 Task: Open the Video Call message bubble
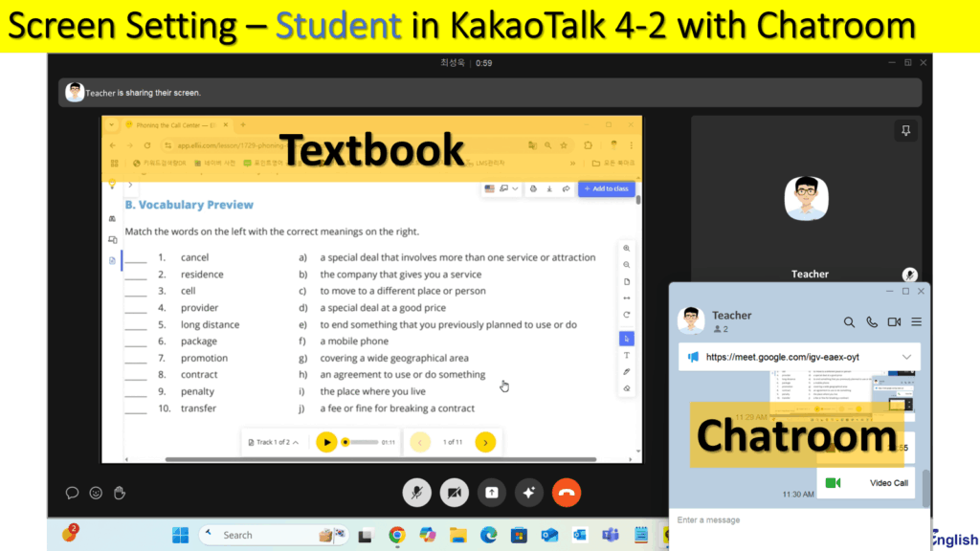865,483
